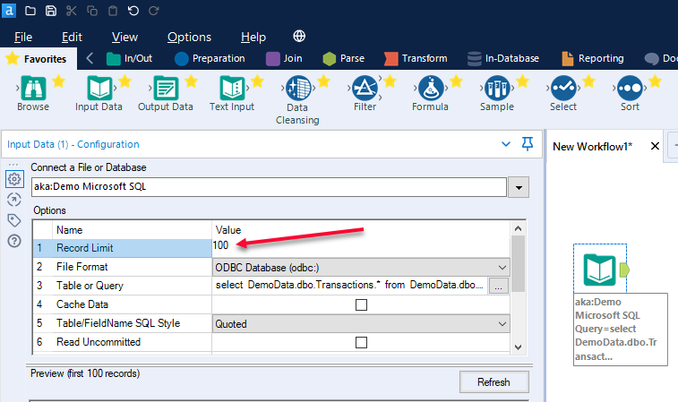This screenshot has height=402, width=678.
Task: Redo the last action
Action: 154,10
